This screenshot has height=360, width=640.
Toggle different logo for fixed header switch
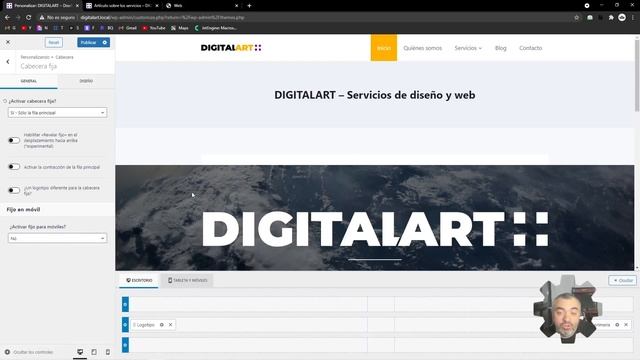click(14, 190)
